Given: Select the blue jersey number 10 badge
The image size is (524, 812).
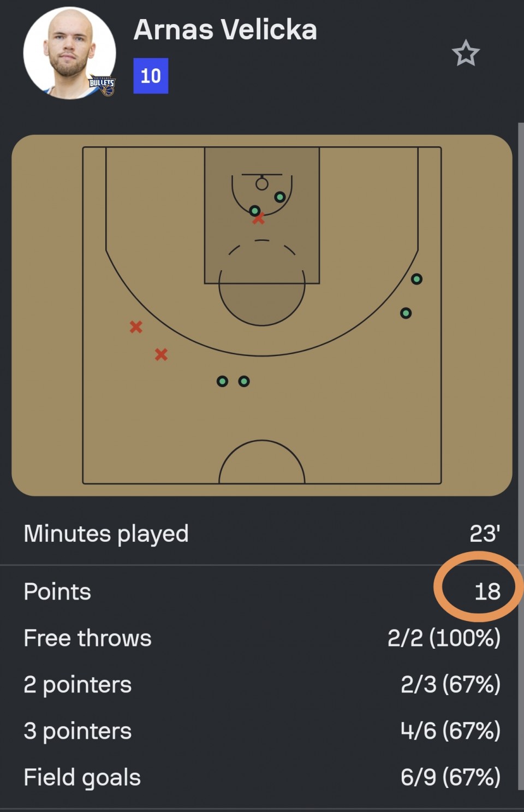Looking at the screenshot, I should [151, 76].
